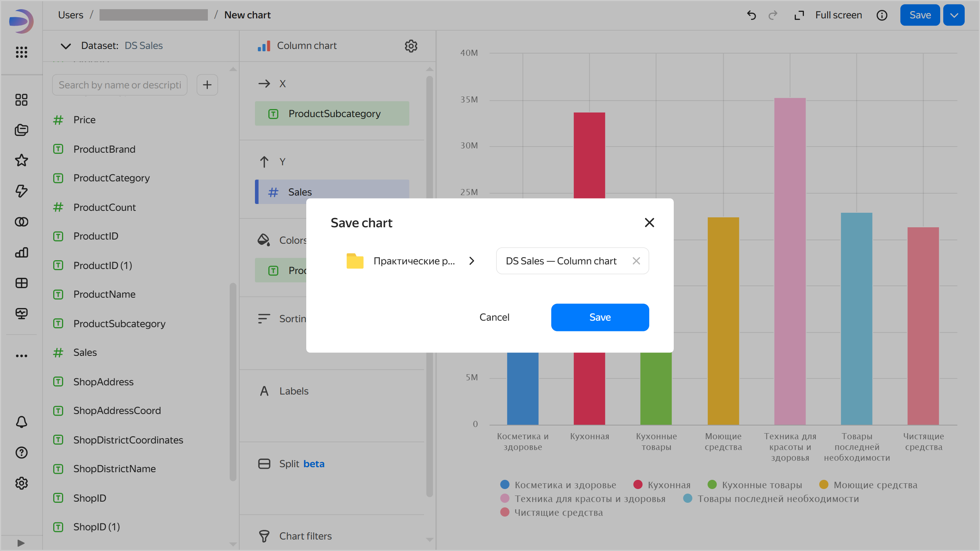Click the help question mark icon
Viewport: 980px width, 551px height.
pos(21,453)
